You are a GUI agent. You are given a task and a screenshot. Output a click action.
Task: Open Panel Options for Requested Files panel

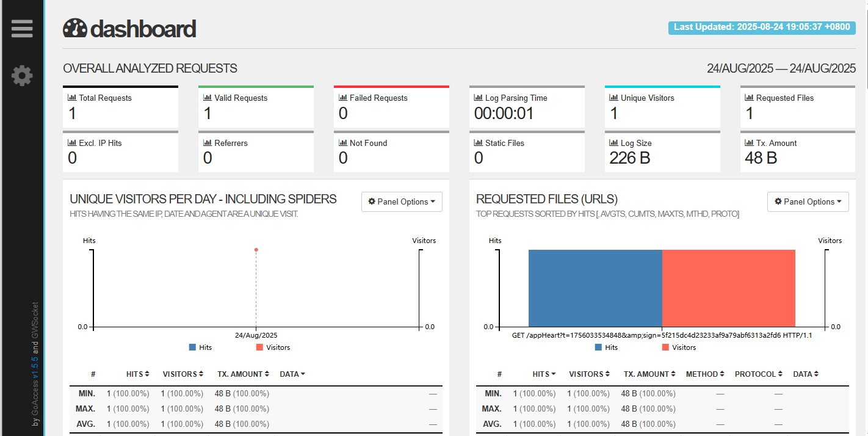click(x=808, y=202)
